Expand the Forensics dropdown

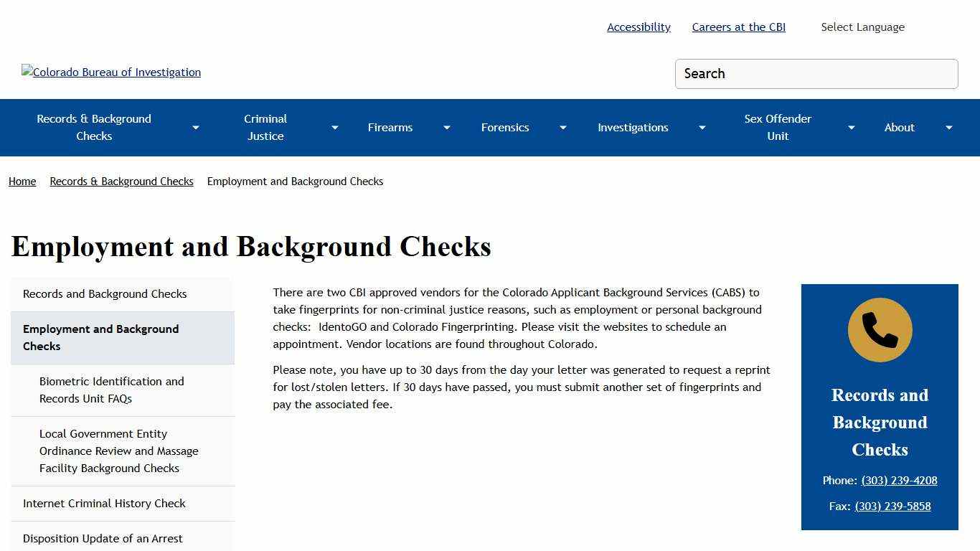point(562,127)
